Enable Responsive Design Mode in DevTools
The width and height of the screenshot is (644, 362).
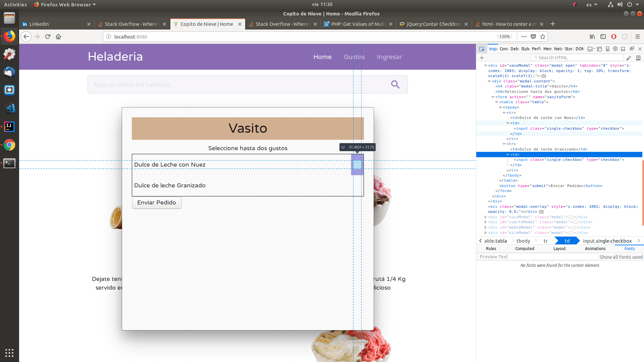pos(607,49)
